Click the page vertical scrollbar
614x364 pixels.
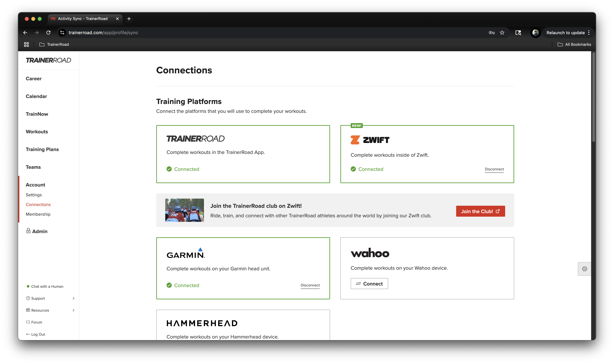pos(594,97)
